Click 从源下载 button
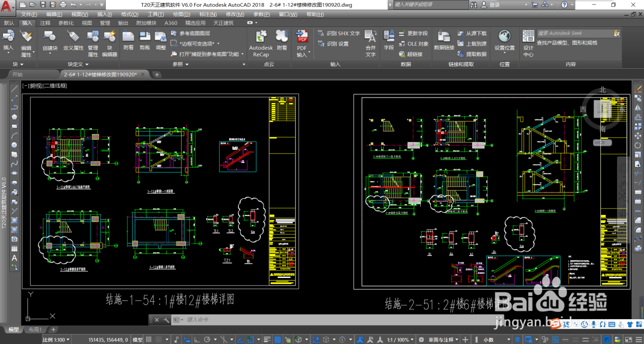Image resolution: width=644 pixels, height=344 pixels. 472,34
